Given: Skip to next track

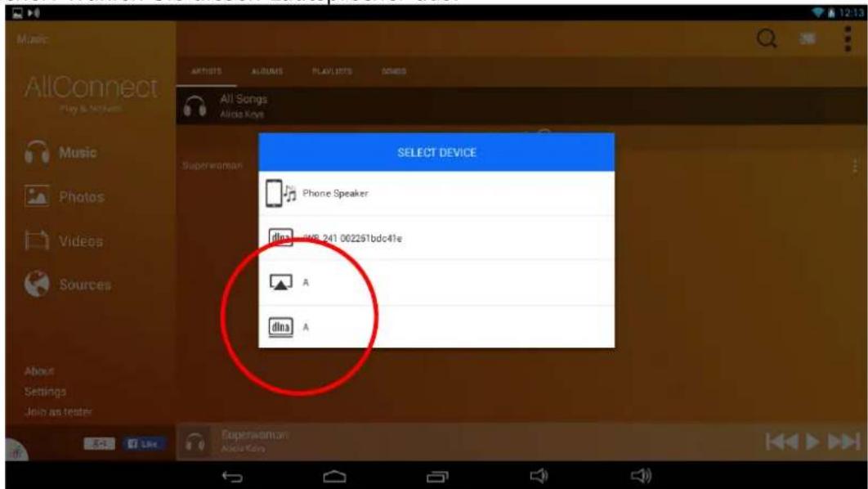Looking at the screenshot, I should coord(843,442).
